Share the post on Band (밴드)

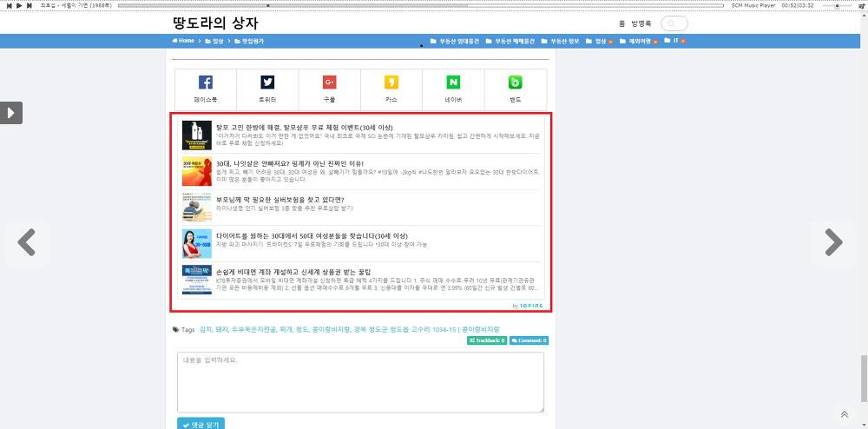pyautogui.click(x=516, y=89)
